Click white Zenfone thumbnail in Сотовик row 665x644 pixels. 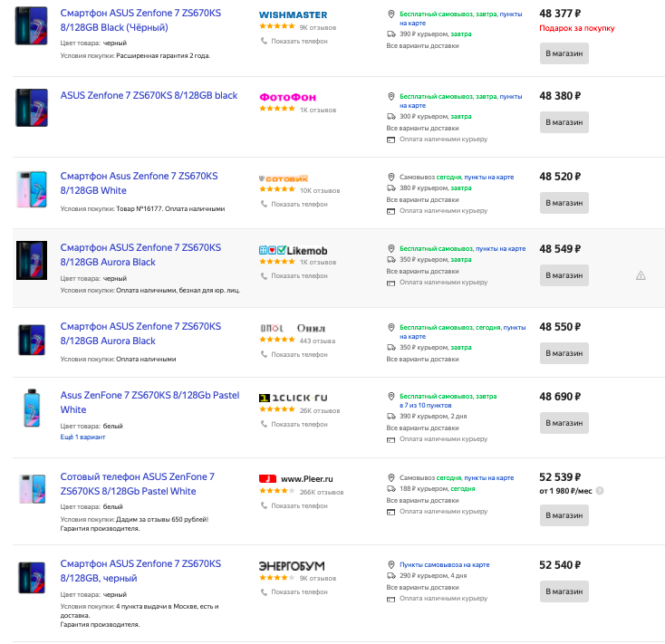[31, 188]
